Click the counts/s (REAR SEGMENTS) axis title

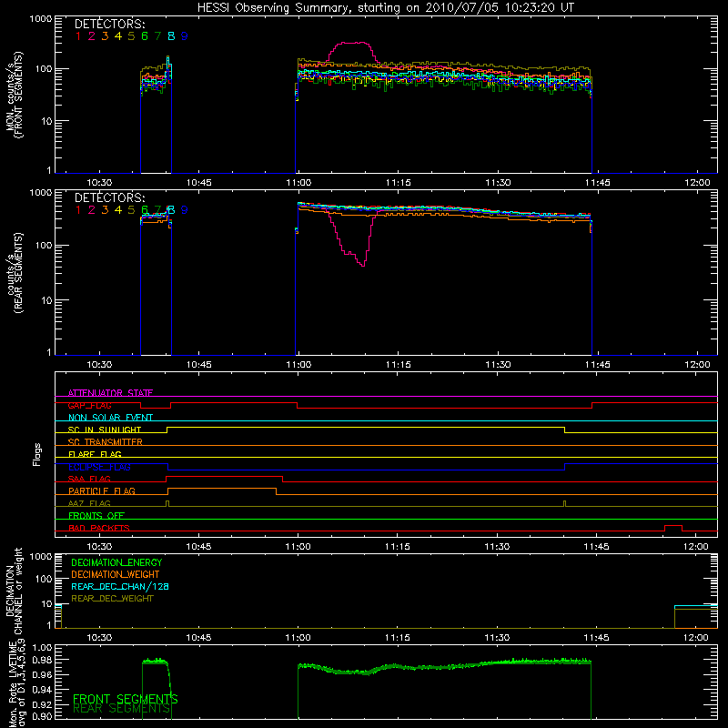(15, 272)
